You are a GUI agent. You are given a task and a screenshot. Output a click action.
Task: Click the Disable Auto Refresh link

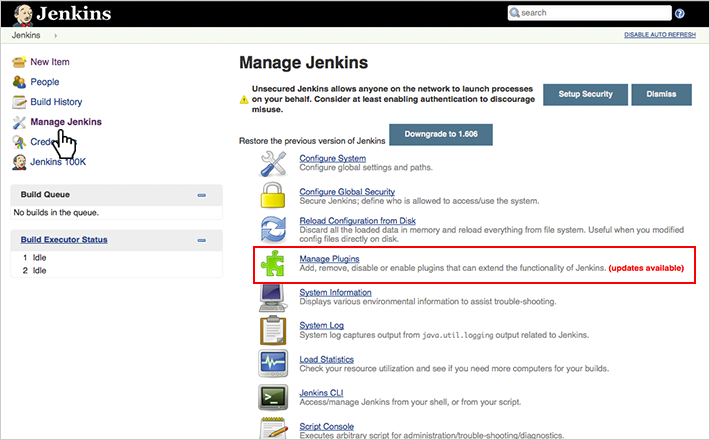tap(660, 35)
